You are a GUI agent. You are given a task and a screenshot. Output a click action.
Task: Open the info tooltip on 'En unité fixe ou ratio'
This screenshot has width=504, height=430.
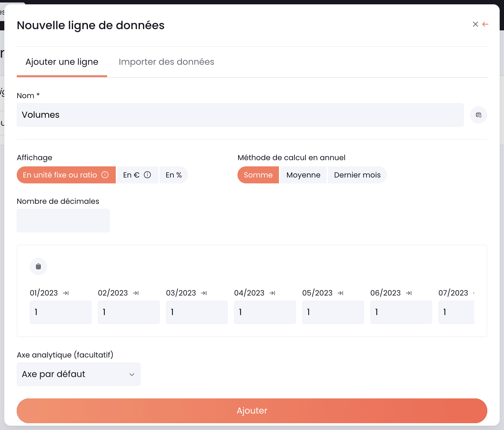click(104, 175)
